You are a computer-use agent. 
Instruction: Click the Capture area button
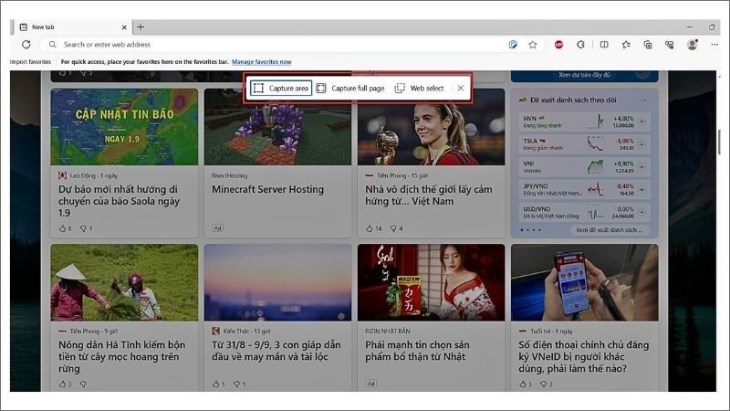tap(280, 88)
